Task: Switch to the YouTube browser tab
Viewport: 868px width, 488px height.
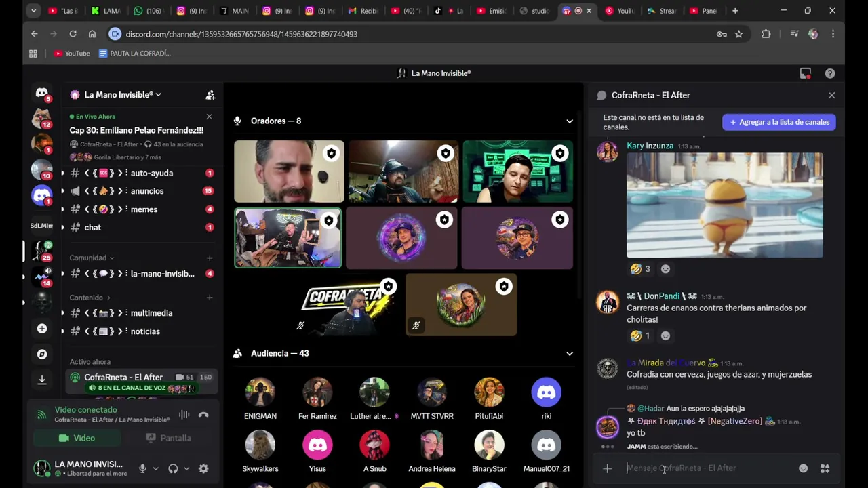Action: (x=618, y=11)
